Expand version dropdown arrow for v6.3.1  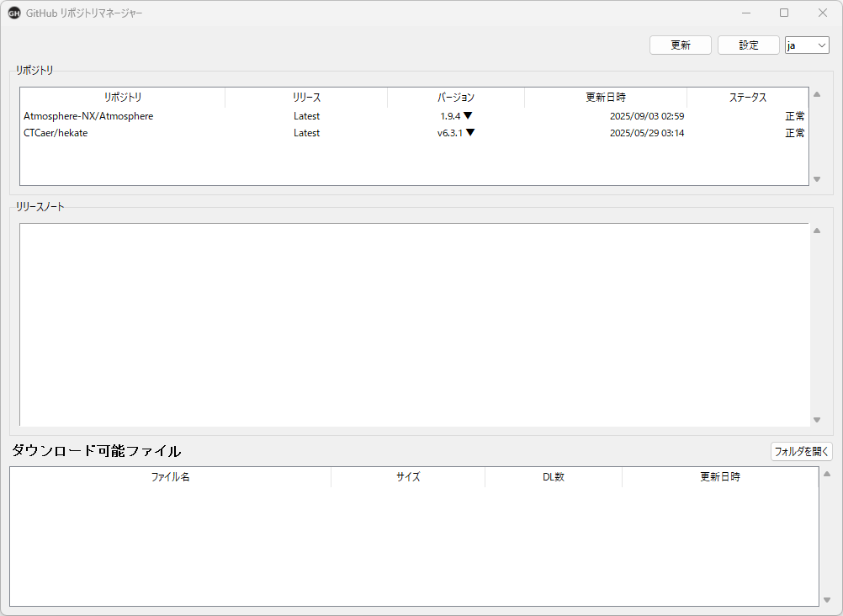pyautogui.click(x=470, y=132)
